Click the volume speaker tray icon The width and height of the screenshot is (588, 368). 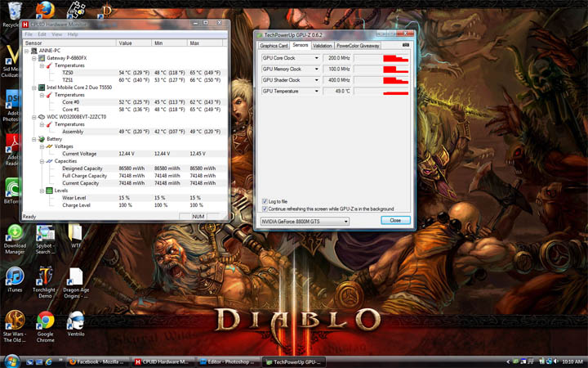[x=556, y=361]
